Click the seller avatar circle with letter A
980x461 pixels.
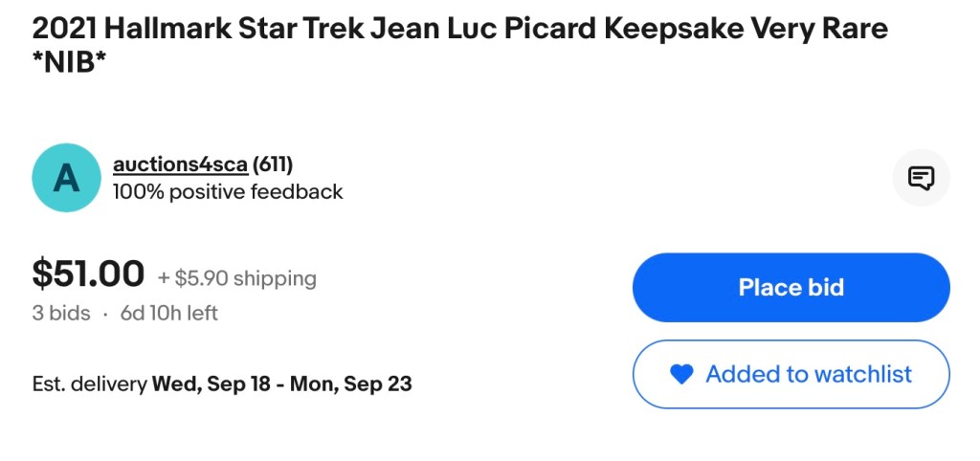pyautogui.click(x=66, y=178)
